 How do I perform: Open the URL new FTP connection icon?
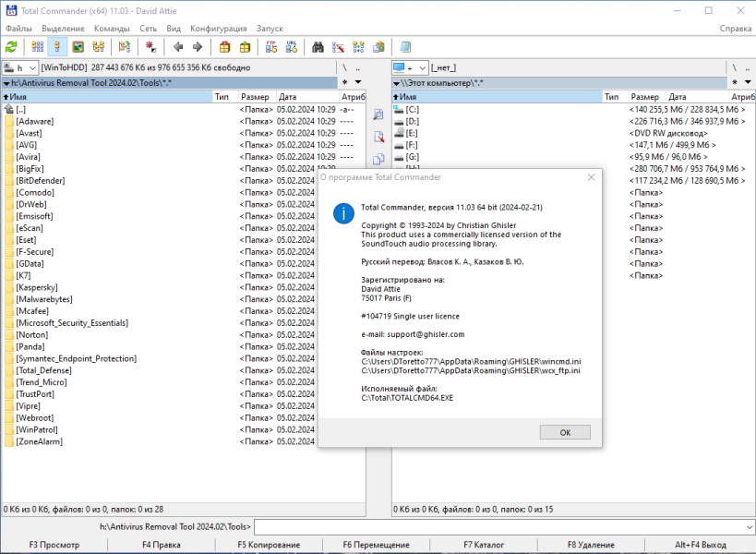pyautogui.click(x=291, y=47)
